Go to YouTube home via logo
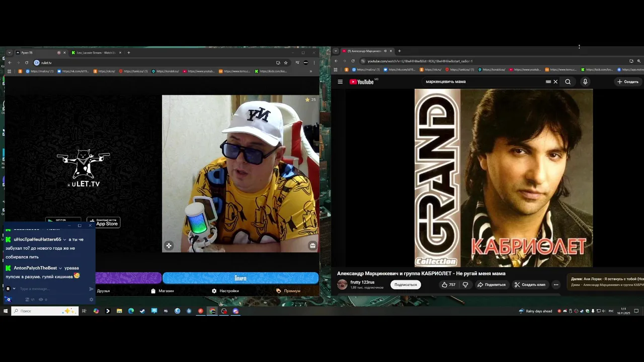This screenshot has height=362, width=644. click(x=362, y=82)
